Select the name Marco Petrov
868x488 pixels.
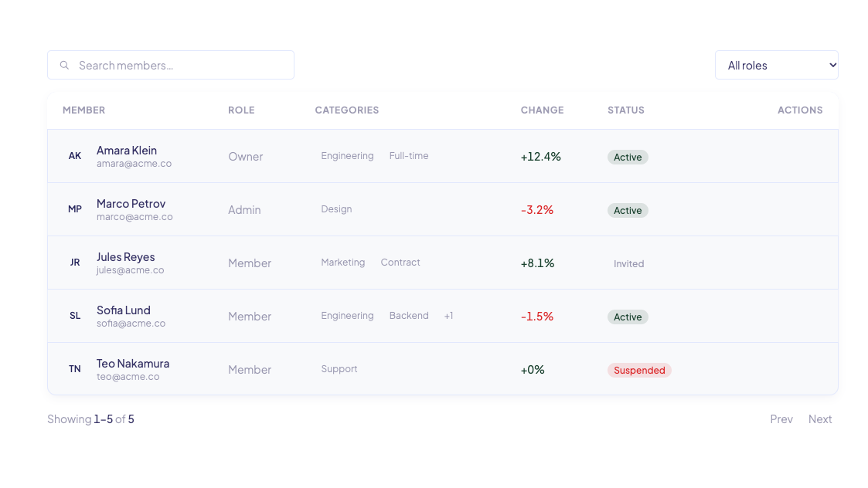point(131,204)
